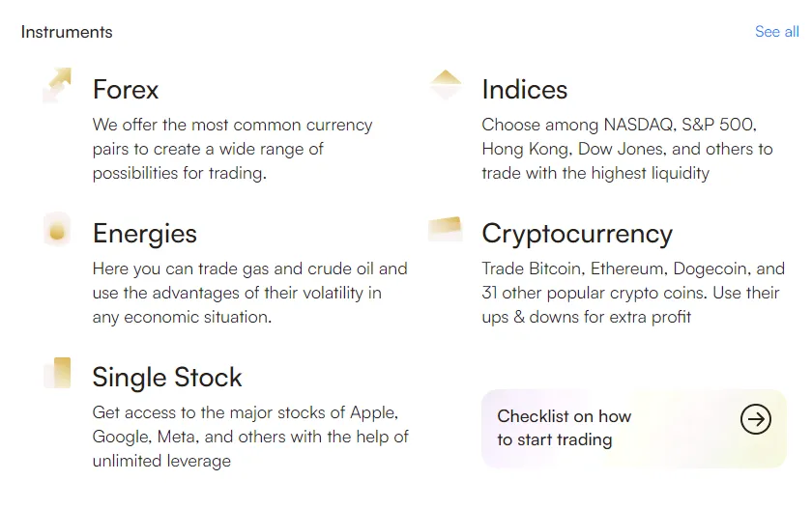Image resolution: width=812 pixels, height=509 pixels.
Task: Click the Instruments section title
Action: (x=67, y=32)
